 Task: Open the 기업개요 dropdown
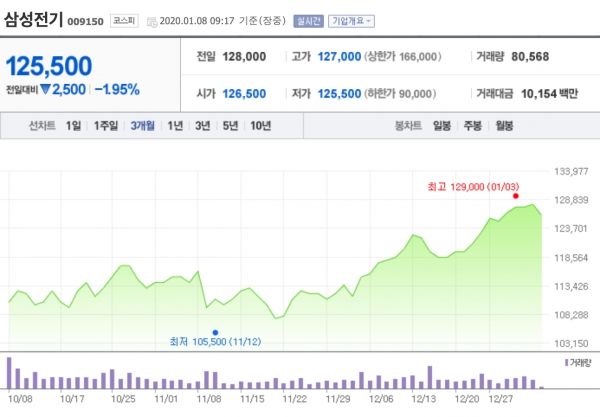coord(351,21)
